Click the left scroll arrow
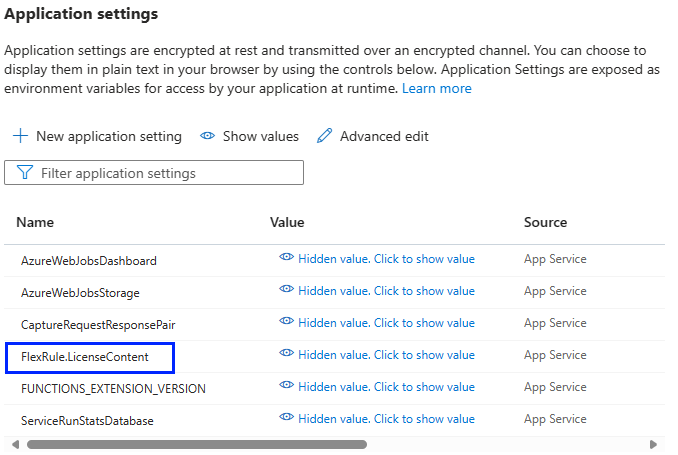 [16, 444]
